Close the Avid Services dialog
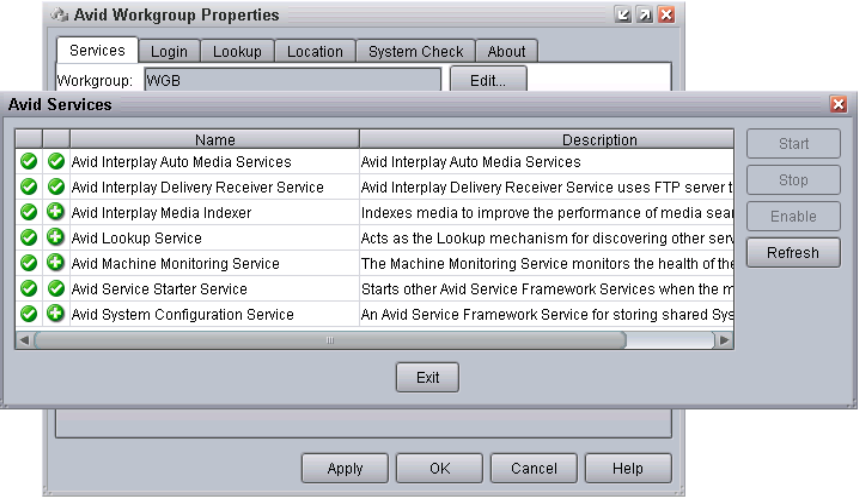859x498 pixels. coord(839,104)
